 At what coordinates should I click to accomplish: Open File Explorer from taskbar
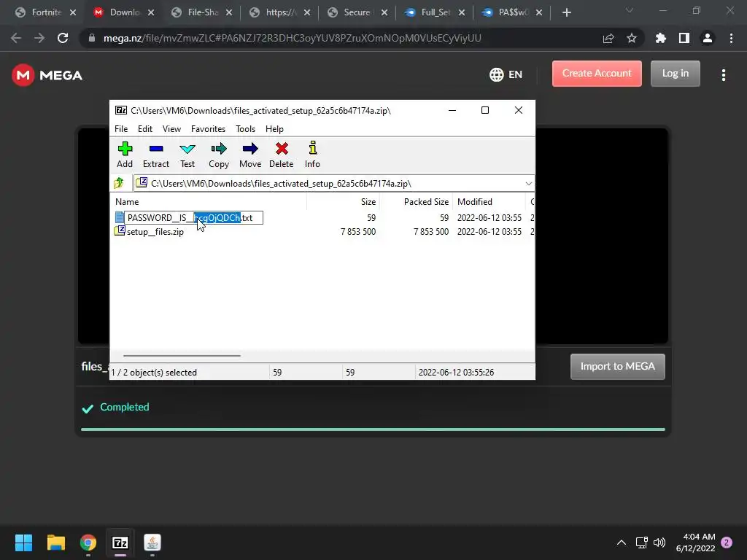coord(55,542)
